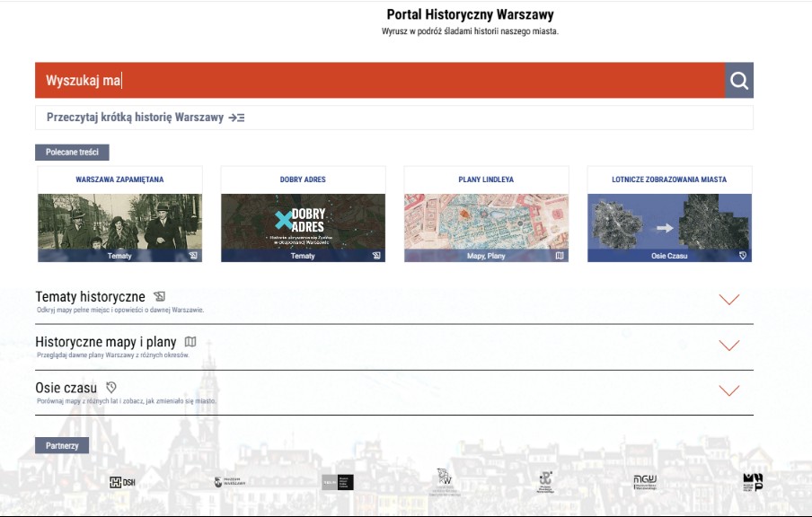The height and width of the screenshot is (517, 812).
Task: Open black-and-grey square partner logo
Action: (338, 482)
